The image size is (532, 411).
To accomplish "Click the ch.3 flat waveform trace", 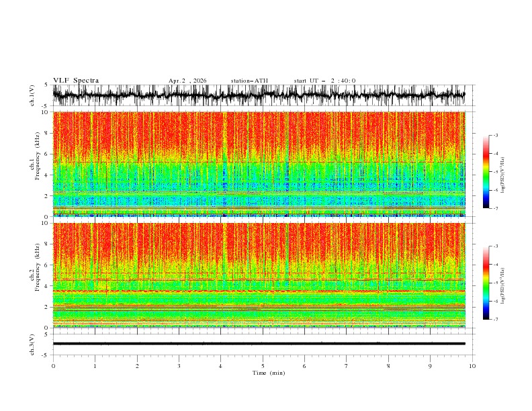I will [x=259, y=344].
